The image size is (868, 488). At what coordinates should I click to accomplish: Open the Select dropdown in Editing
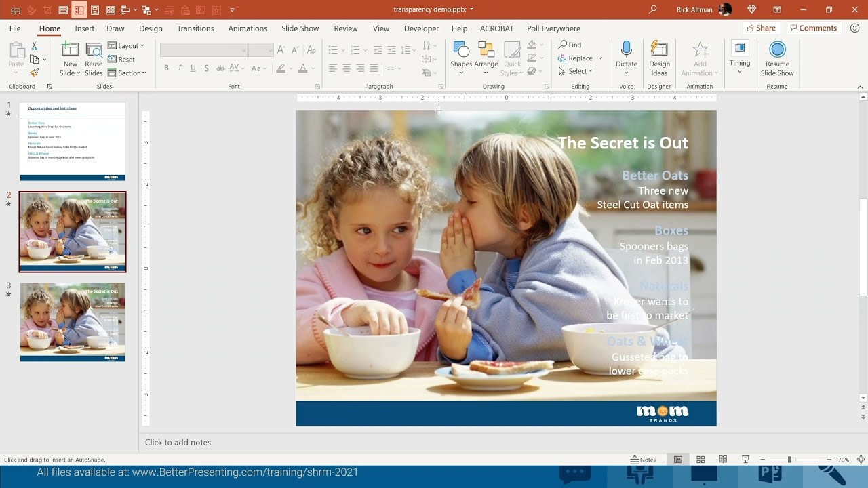tap(576, 71)
